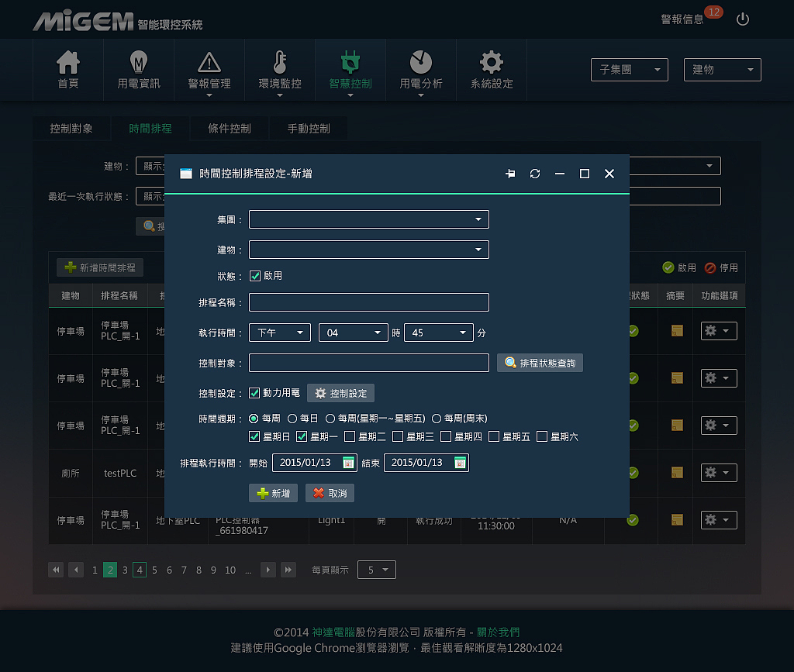
Task: Switch to the 條件控制 tab
Action: coord(229,129)
